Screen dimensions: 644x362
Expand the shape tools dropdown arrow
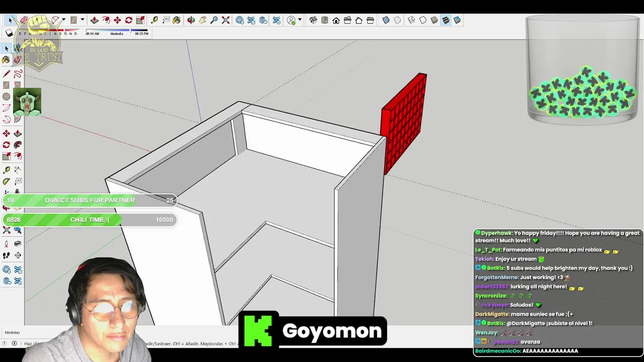click(82, 20)
